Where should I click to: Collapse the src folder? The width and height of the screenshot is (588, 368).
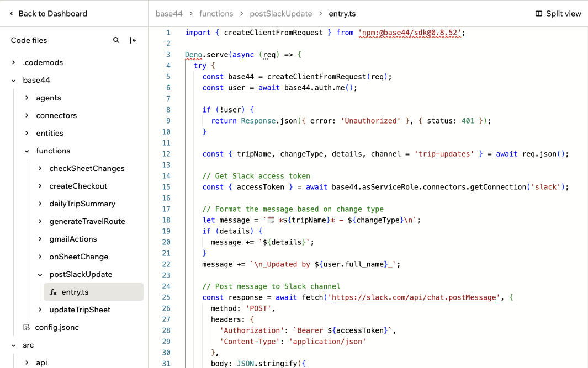[x=13, y=345]
